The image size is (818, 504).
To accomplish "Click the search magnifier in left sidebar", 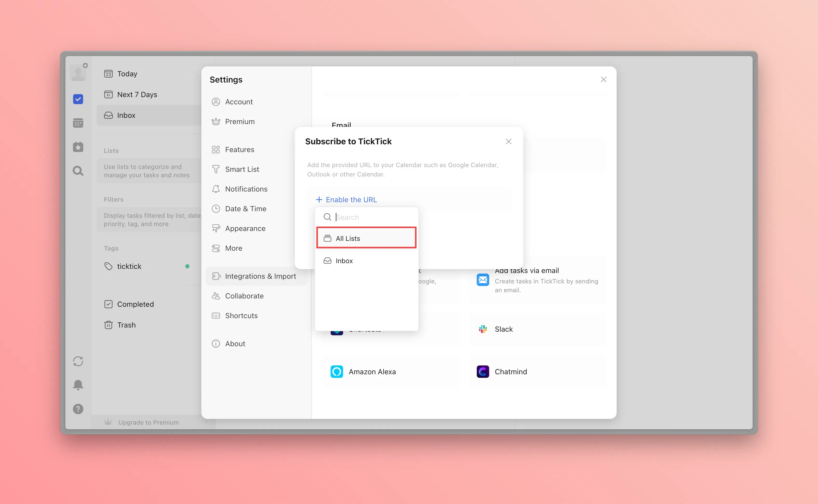I will 78,171.
